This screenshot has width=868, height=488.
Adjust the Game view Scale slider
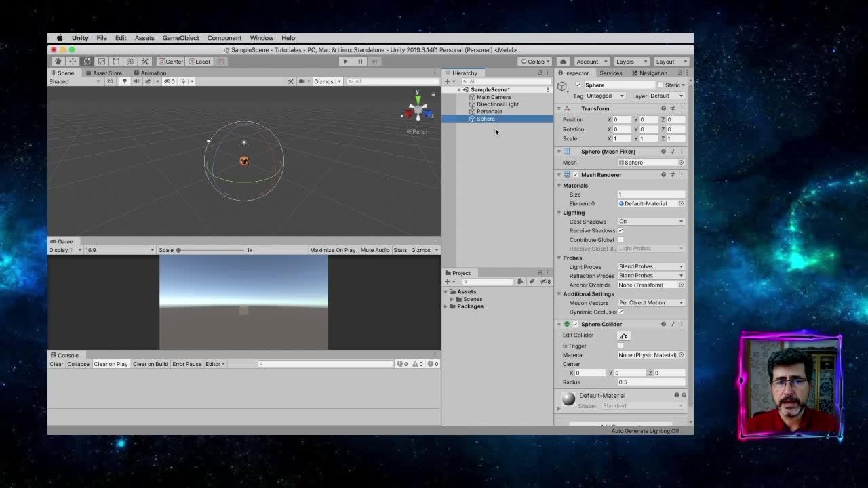point(179,250)
